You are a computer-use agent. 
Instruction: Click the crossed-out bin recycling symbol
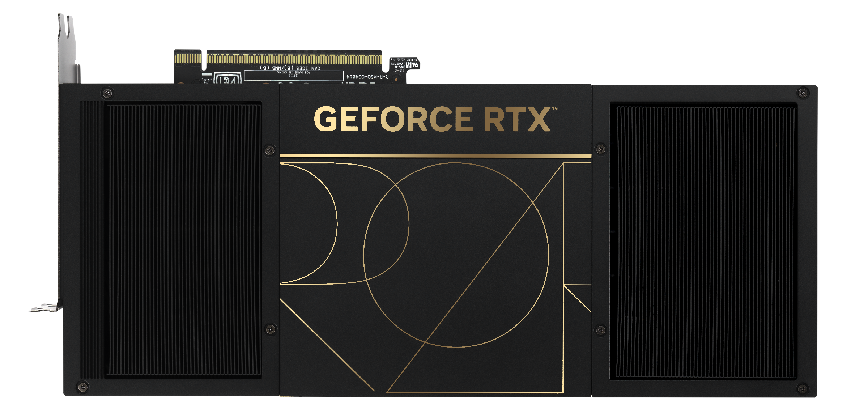(x=207, y=80)
